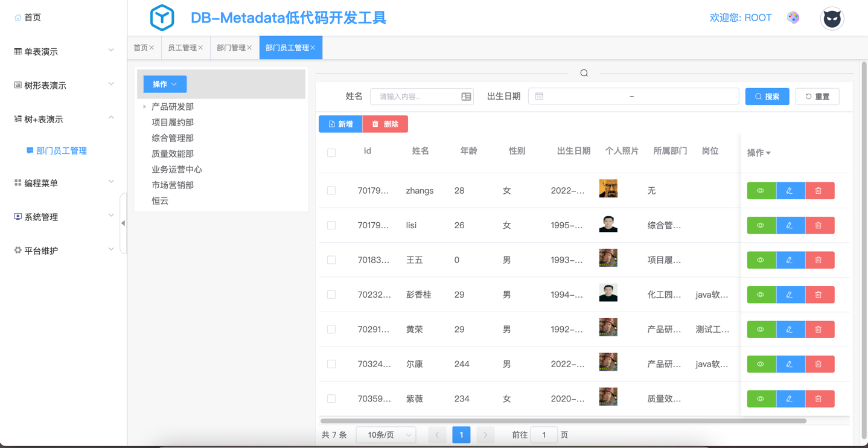Tick the checkbox for the 尔康 row
This screenshot has width=868, height=448.
[331, 364]
